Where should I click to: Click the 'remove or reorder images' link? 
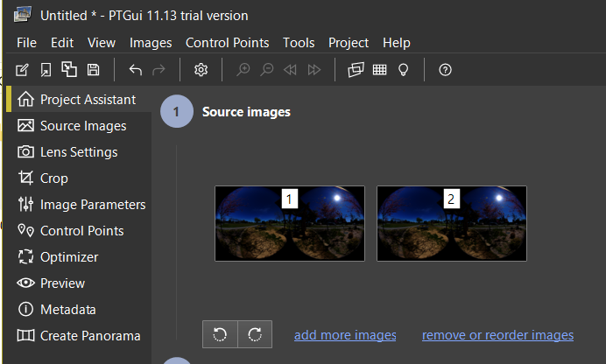497,335
